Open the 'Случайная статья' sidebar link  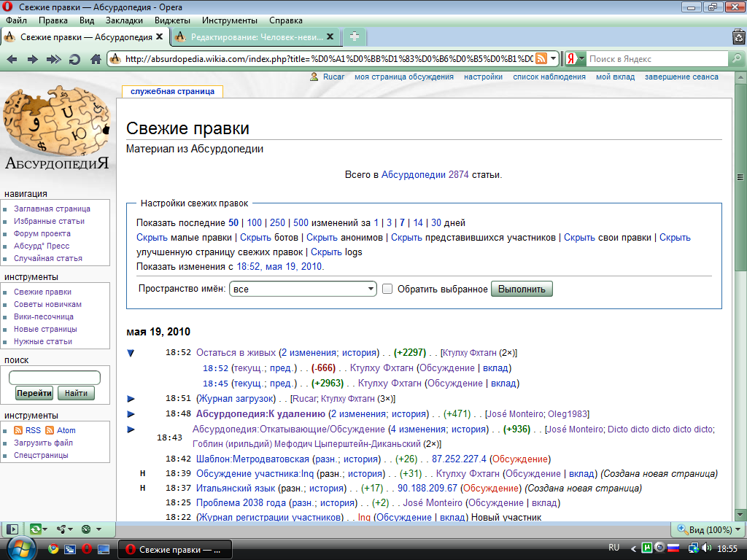coord(47,258)
